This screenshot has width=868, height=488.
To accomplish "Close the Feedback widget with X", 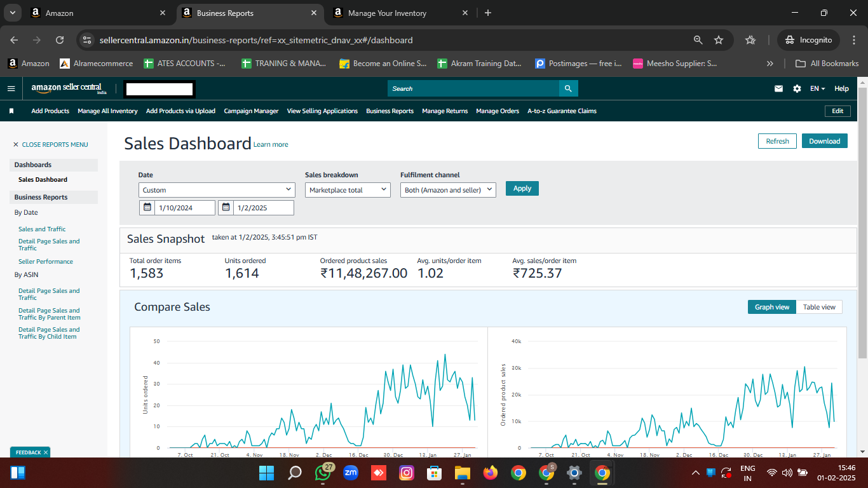I will (x=46, y=452).
